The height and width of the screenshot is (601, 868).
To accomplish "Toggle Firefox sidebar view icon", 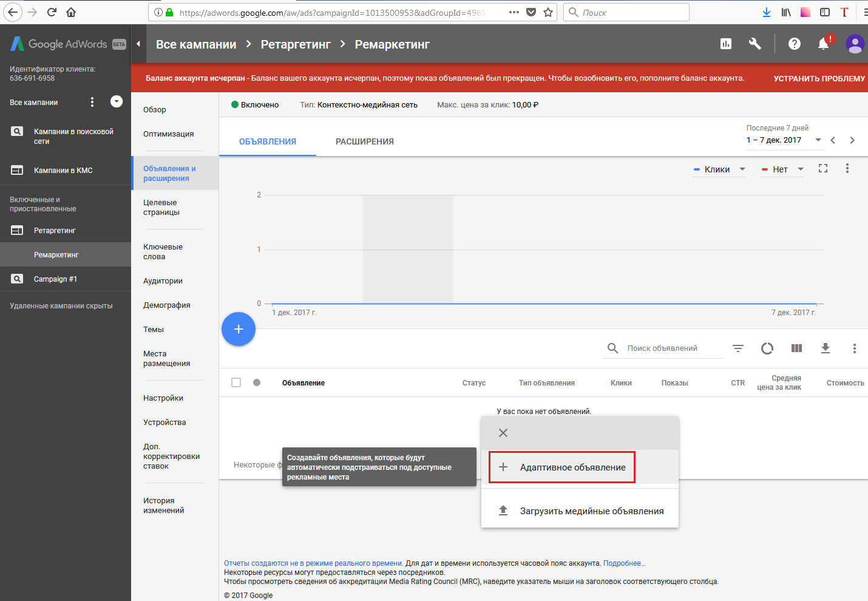I will 825,12.
